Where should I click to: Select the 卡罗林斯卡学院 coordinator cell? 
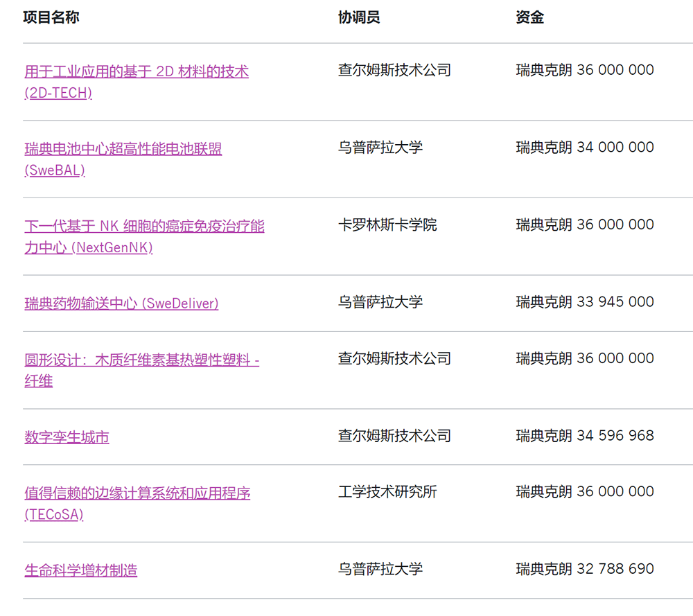pyautogui.click(x=387, y=225)
